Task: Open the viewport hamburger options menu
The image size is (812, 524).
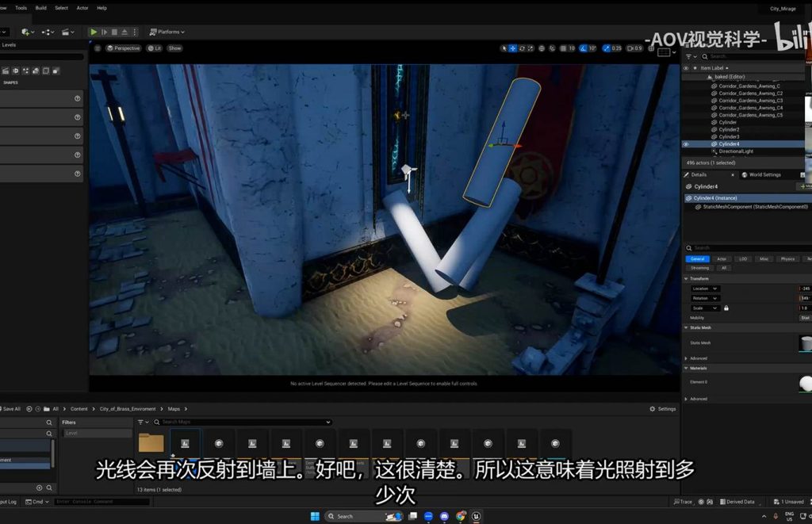Action: tap(98, 48)
